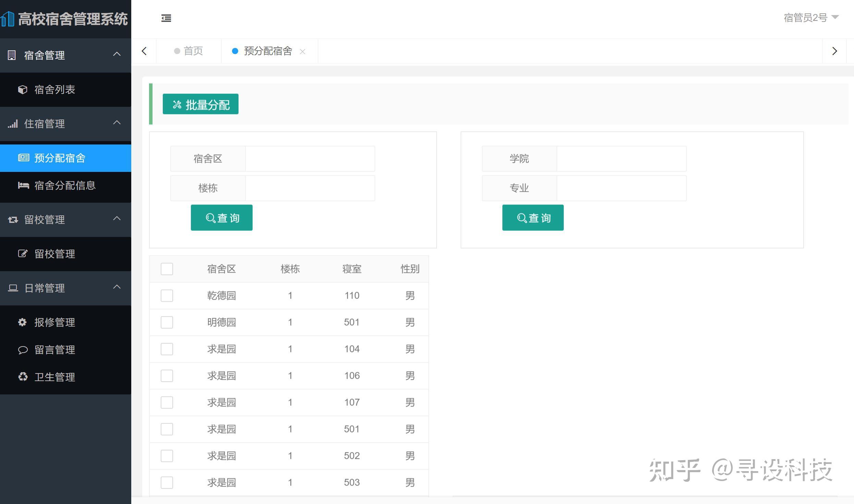Click the 宿舍分配信息 bed icon
This screenshot has height=504, width=854.
(24, 185)
